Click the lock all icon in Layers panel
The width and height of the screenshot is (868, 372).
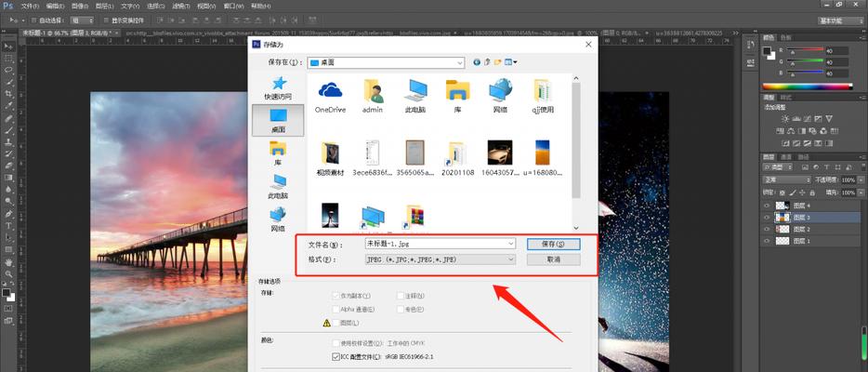tap(812, 193)
